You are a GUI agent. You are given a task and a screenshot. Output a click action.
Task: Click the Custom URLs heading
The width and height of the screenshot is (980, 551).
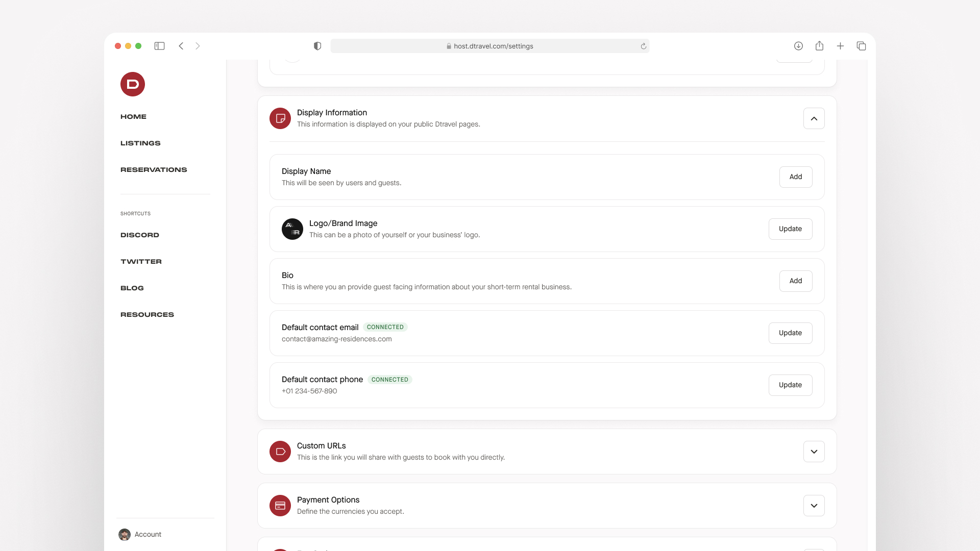click(322, 446)
